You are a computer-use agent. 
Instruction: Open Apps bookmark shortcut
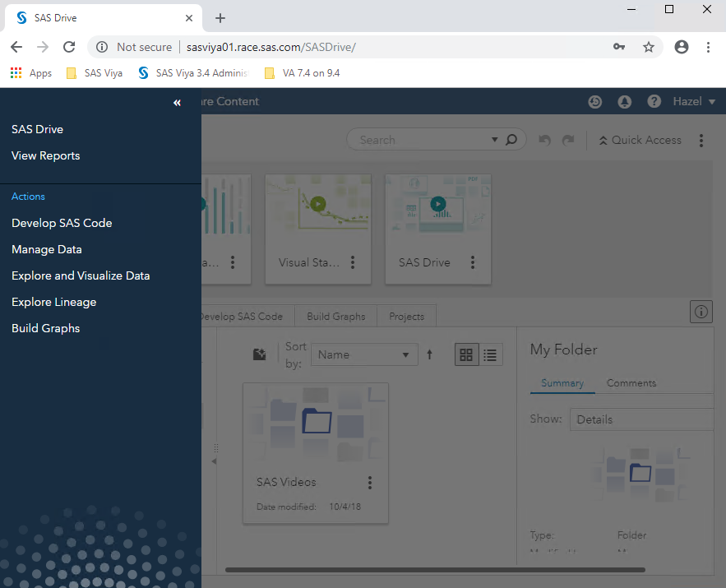(31, 73)
